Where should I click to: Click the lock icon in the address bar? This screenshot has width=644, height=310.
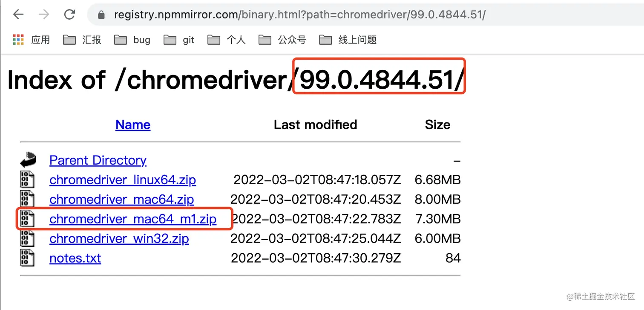101,15
